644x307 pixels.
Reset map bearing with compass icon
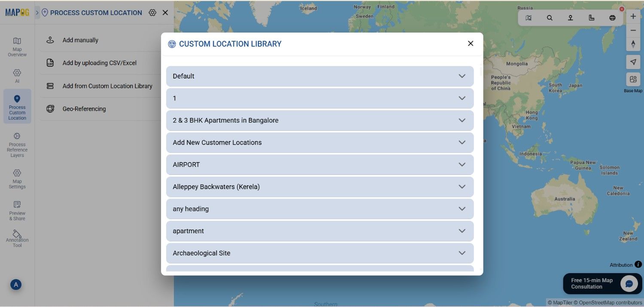tap(633, 44)
